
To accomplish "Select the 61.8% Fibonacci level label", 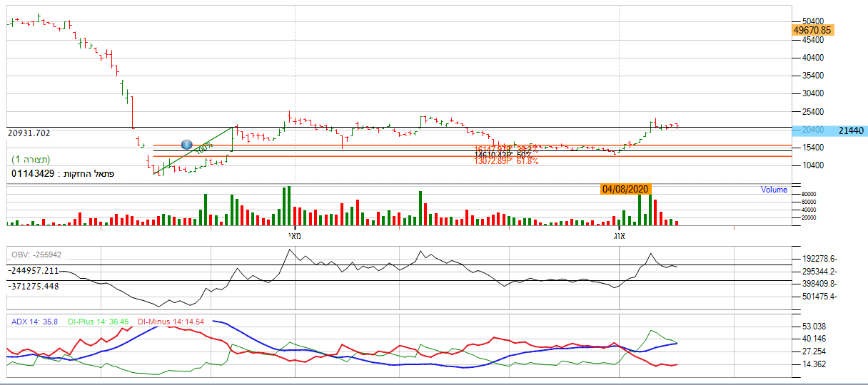I will pos(527,161).
